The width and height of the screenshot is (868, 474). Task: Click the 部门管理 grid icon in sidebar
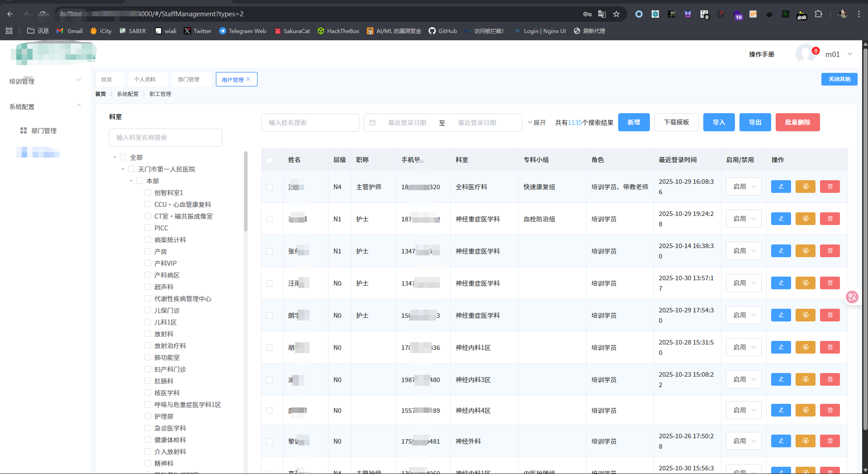click(24, 130)
